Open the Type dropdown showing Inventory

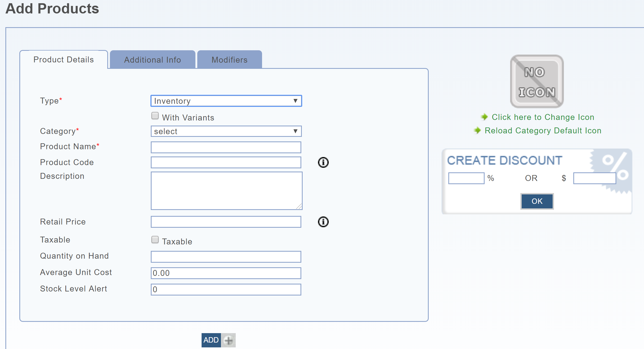click(x=226, y=101)
